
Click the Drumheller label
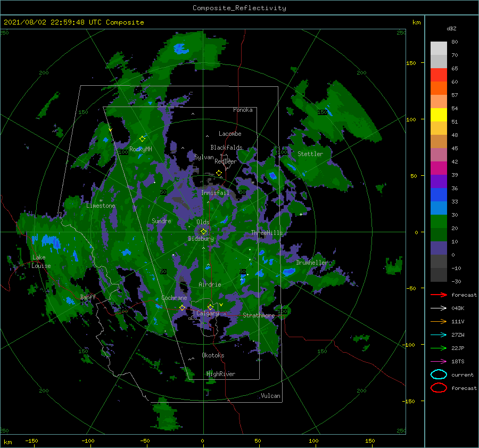(x=312, y=263)
